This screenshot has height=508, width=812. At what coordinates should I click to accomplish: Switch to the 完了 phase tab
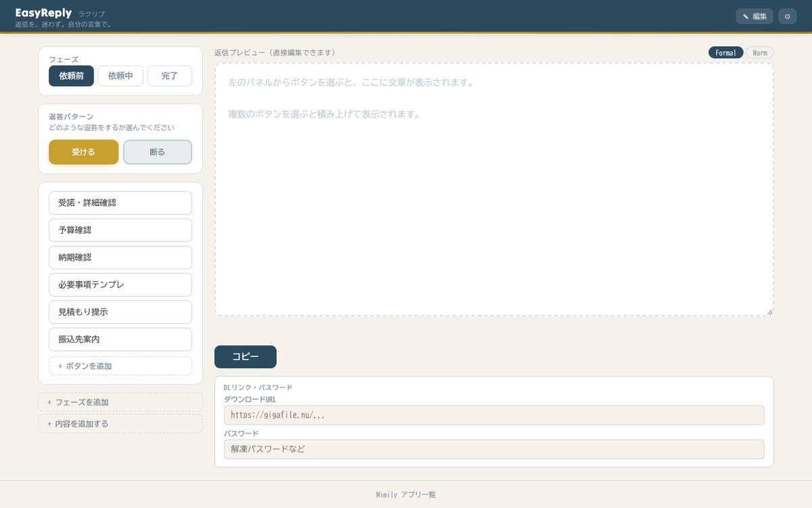tap(170, 76)
